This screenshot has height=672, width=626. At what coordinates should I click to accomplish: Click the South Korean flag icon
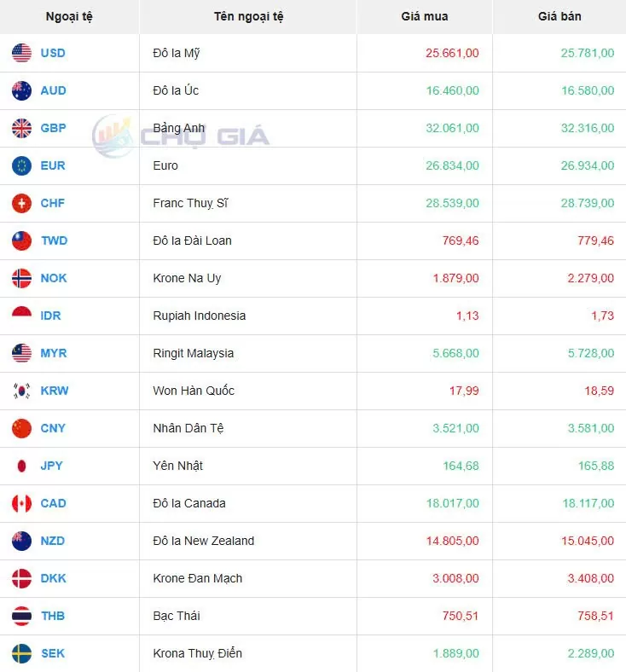21,391
